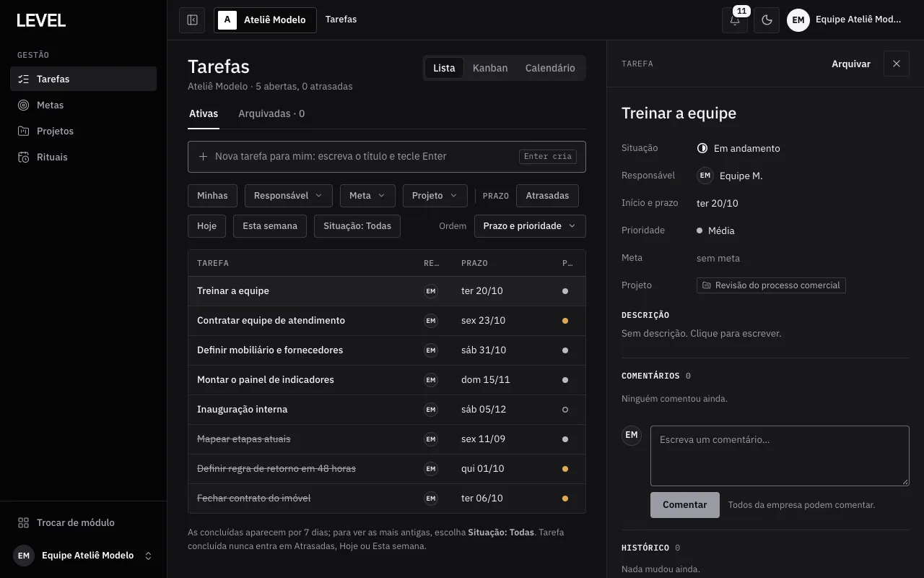This screenshot has width=924, height=578.
Task: Change the responsável Equipe M.
Action: point(730,176)
